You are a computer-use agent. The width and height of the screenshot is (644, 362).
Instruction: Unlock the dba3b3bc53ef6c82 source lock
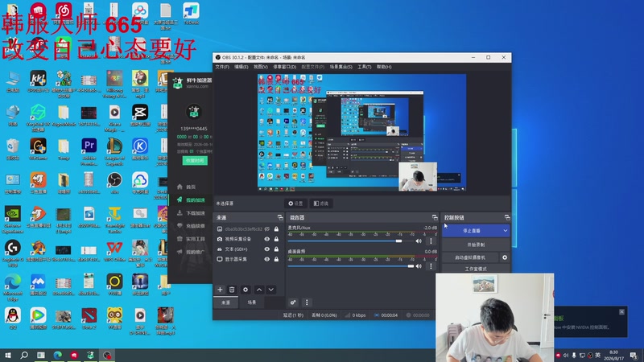(x=276, y=228)
